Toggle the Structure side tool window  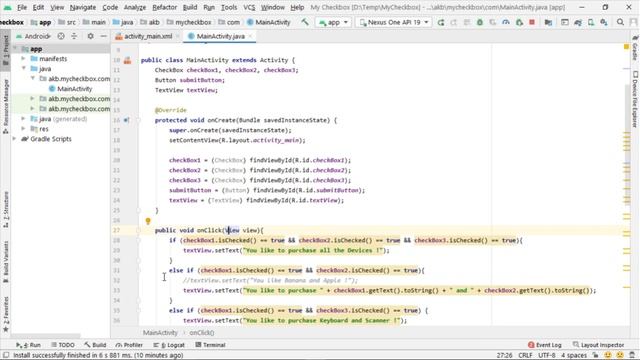(x=6, y=210)
